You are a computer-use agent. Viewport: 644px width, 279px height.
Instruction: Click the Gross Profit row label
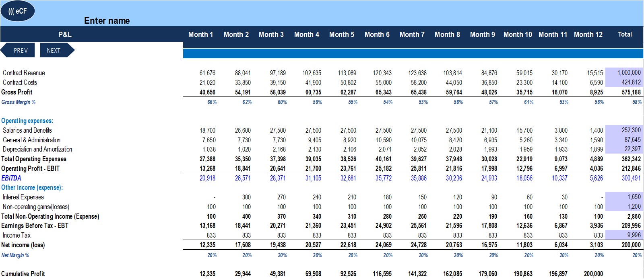tap(17, 92)
